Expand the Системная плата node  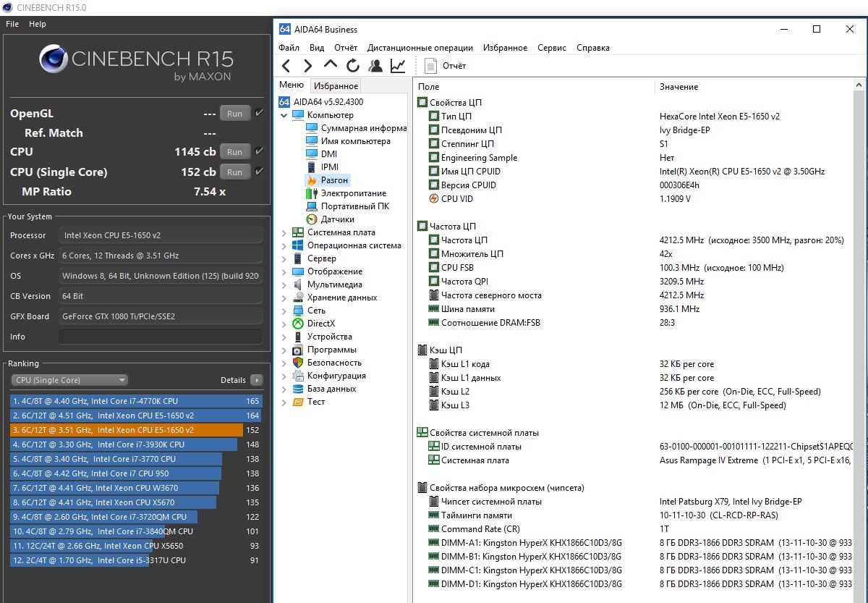pos(284,232)
